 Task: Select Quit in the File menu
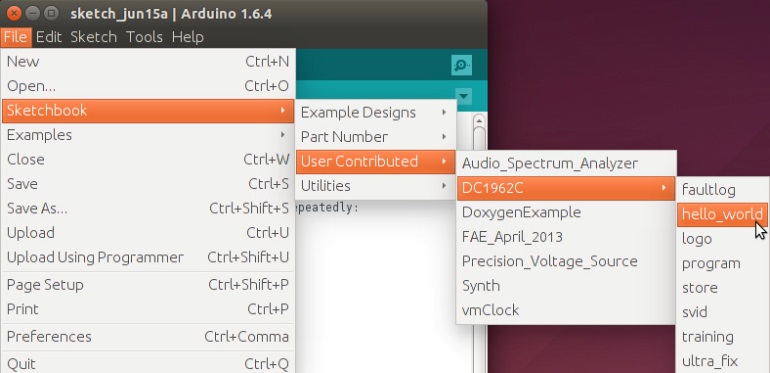(148, 364)
